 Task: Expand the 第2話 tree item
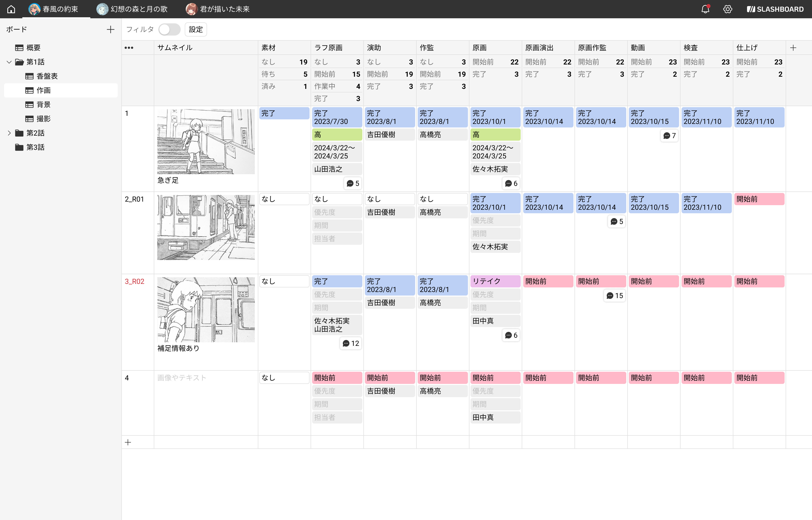(x=9, y=133)
